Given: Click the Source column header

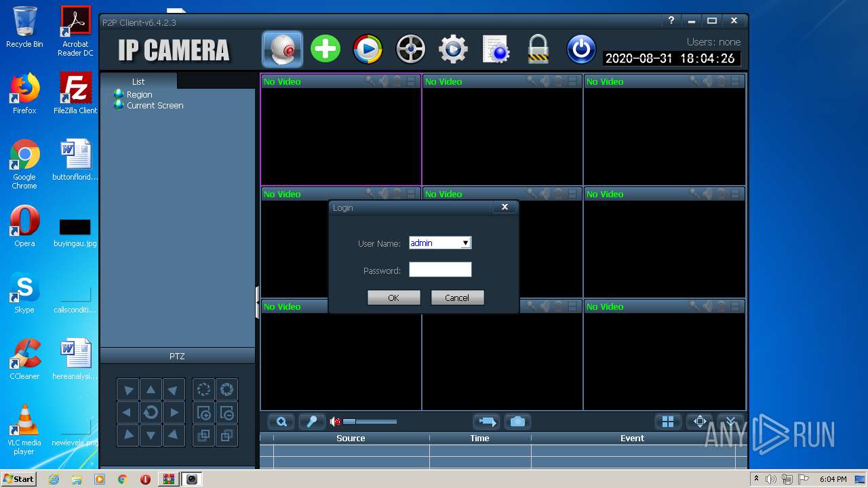Looking at the screenshot, I should (351, 439).
